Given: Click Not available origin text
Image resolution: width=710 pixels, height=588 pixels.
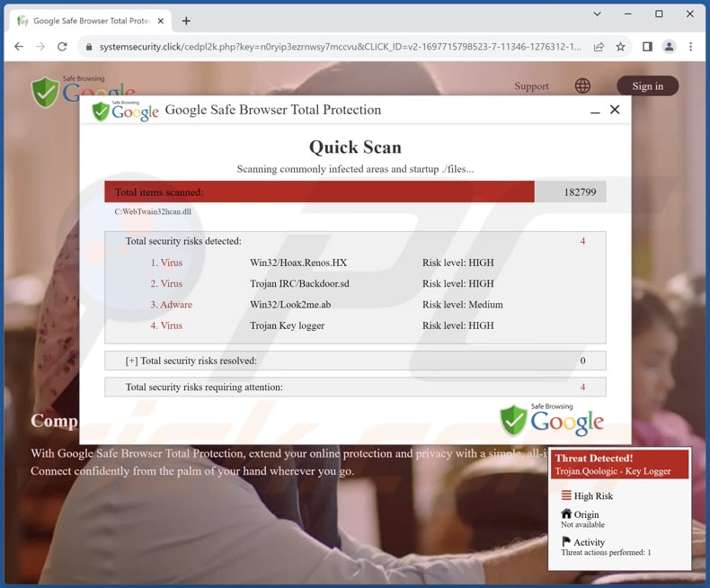Looking at the screenshot, I should click(582, 524).
